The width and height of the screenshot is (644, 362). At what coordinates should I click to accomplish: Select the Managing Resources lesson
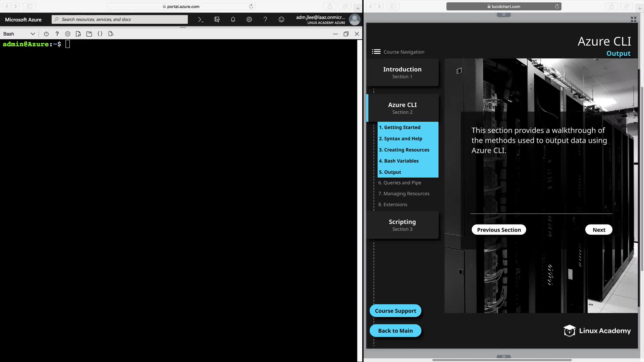point(404,193)
